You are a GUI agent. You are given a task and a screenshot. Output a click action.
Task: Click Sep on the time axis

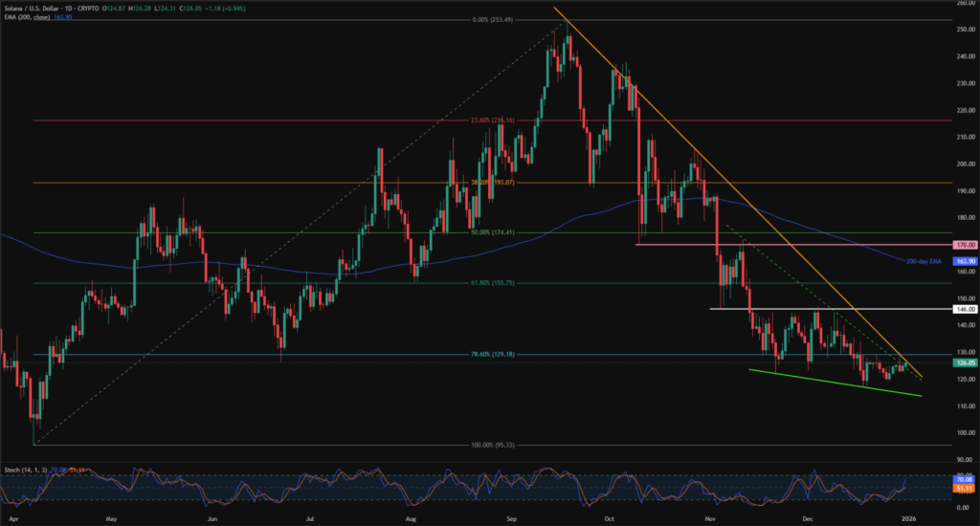point(511,517)
